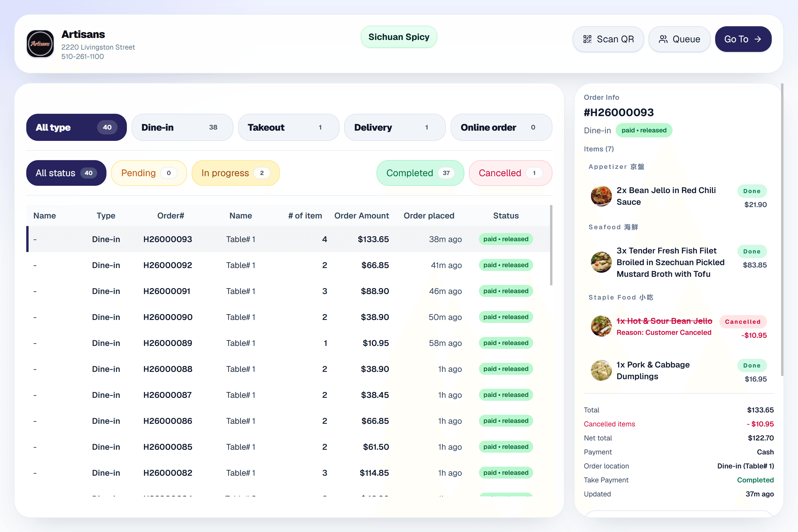Click the Go To button
The width and height of the screenshot is (798, 532).
coord(743,39)
